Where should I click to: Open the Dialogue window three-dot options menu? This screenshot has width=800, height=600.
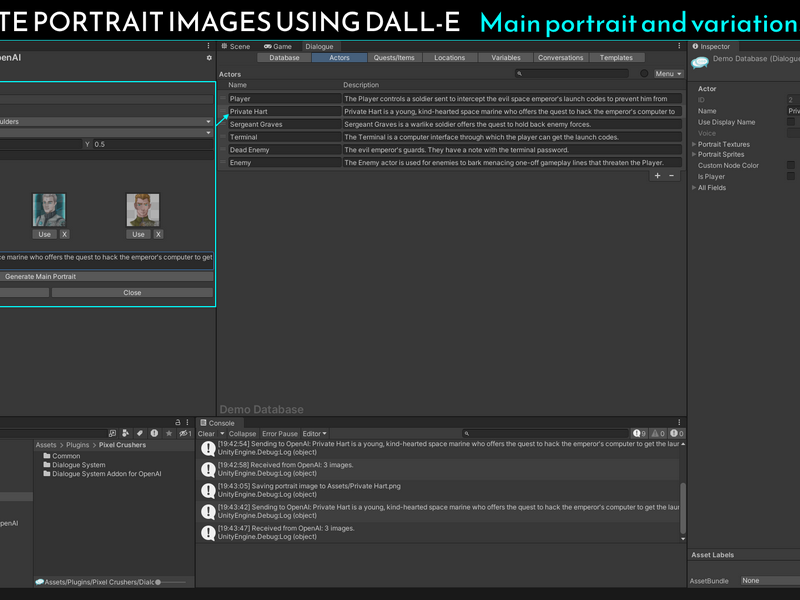[x=679, y=46]
